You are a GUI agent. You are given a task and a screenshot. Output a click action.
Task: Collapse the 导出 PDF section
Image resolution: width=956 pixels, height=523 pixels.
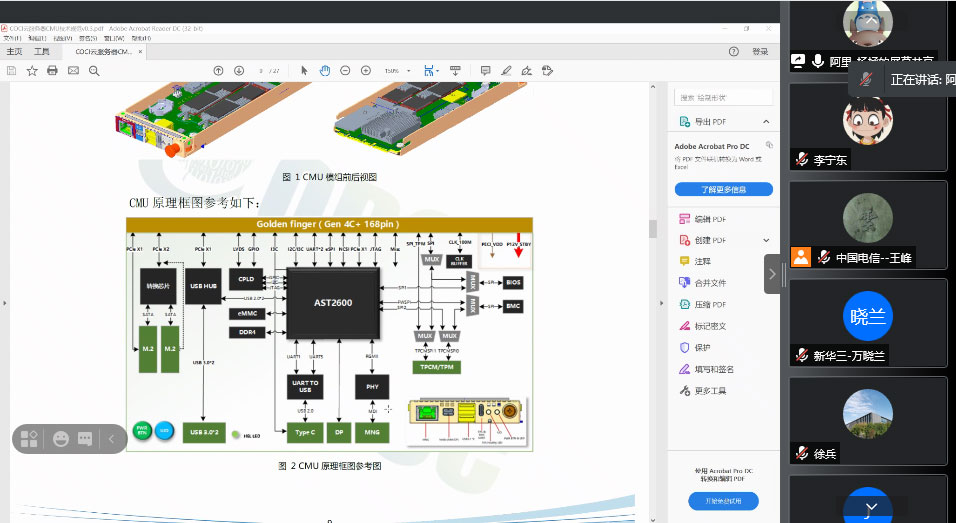coord(766,121)
